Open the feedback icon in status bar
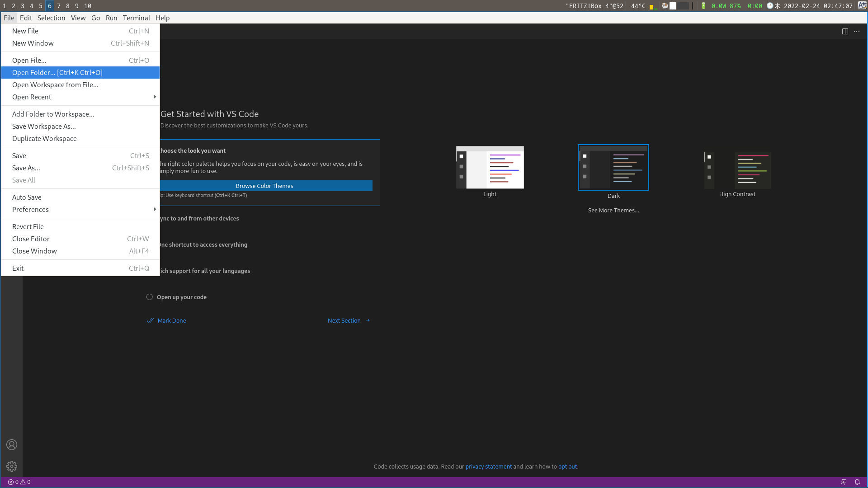This screenshot has width=868, height=488. click(844, 482)
